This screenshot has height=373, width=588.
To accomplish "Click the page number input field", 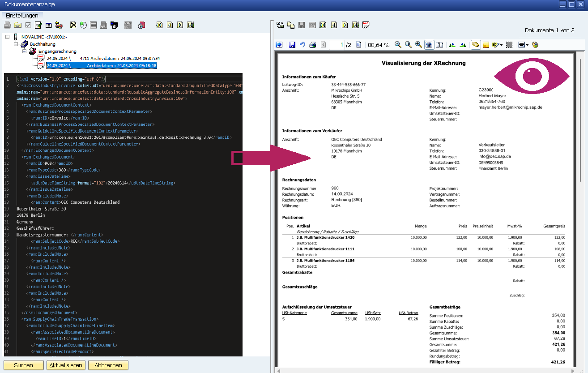I will click(x=337, y=45).
